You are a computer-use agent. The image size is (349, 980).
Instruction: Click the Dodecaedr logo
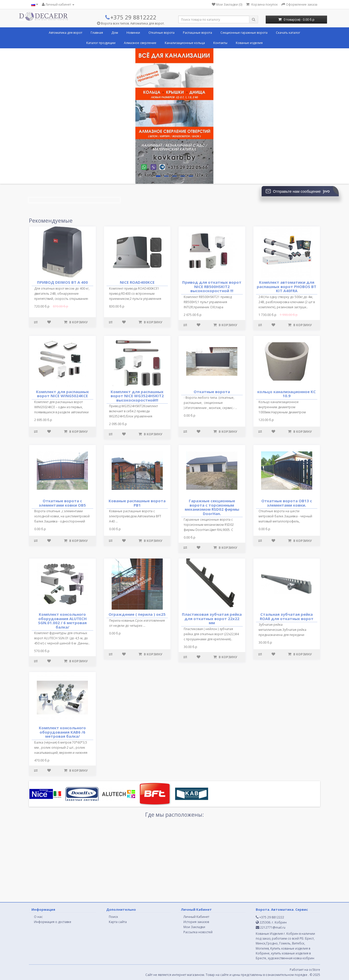click(x=44, y=16)
